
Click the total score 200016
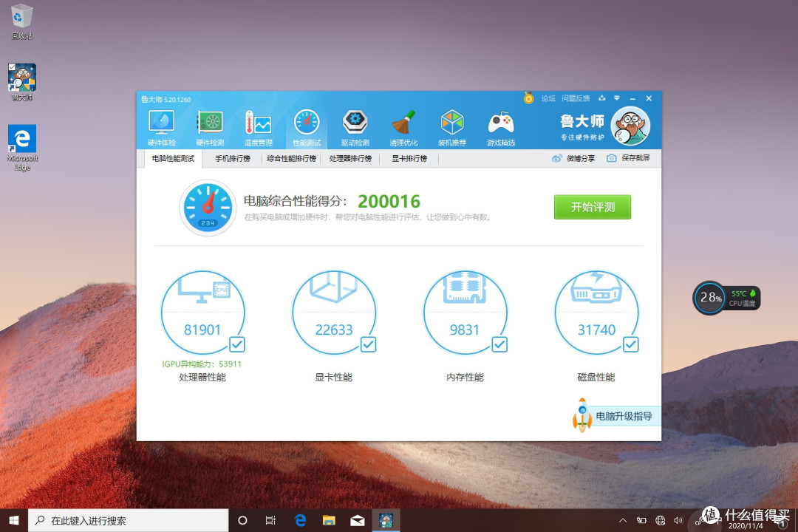(x=389, y=202)
